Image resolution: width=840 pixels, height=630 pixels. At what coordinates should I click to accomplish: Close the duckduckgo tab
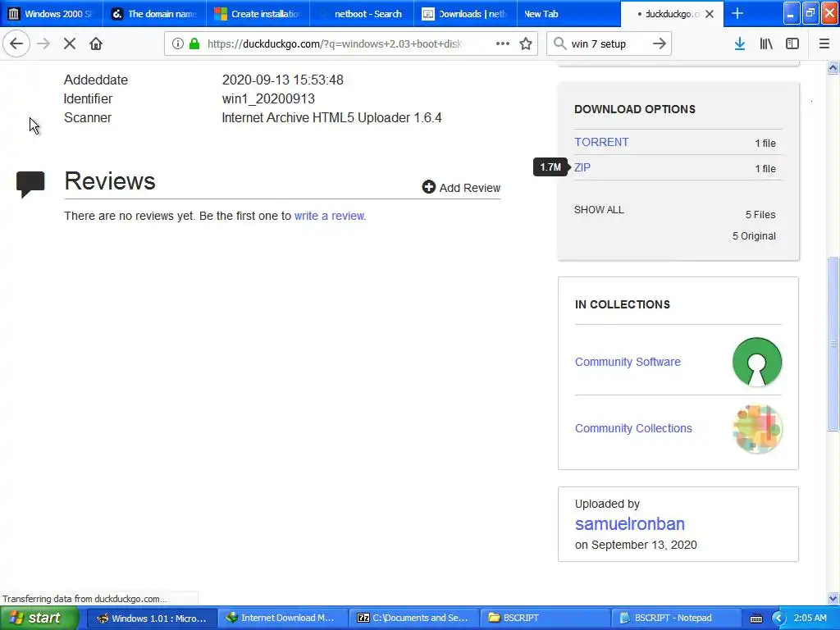tap(710, 14)
